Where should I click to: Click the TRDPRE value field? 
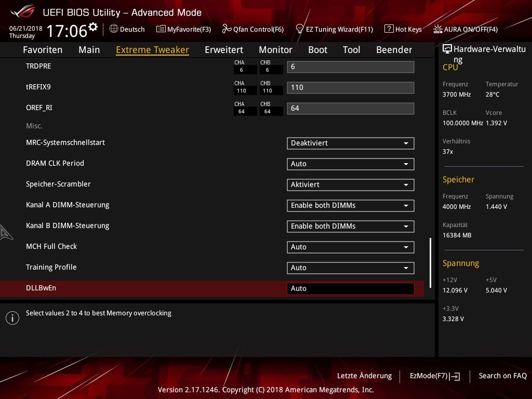coord(351,67)
